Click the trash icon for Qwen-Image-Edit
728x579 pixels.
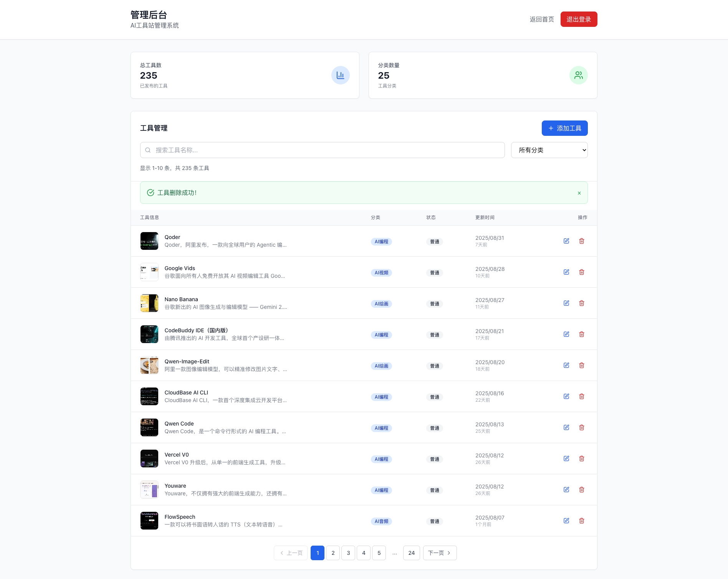click(x=582, y=365)
